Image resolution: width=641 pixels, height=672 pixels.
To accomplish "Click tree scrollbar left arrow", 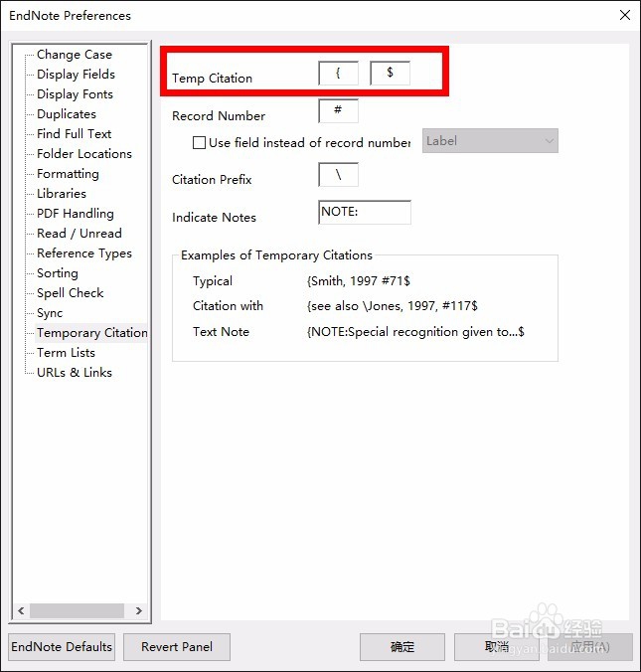I will 21,610.
